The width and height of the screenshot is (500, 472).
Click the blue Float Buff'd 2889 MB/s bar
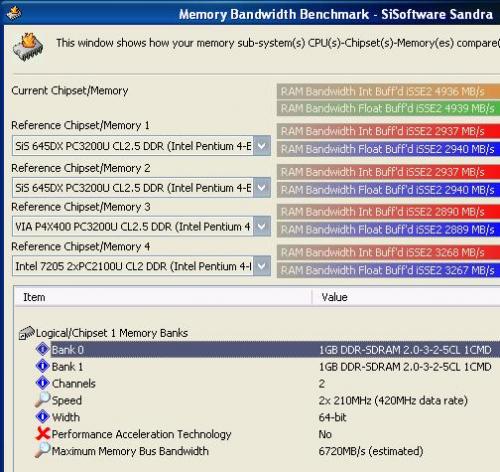388,229
